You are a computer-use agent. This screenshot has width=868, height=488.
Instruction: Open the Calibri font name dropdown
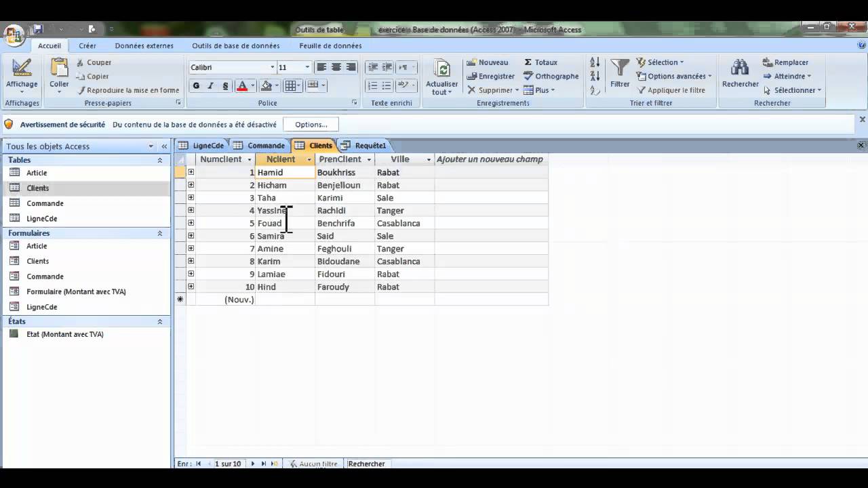click(x=273, y=67)
